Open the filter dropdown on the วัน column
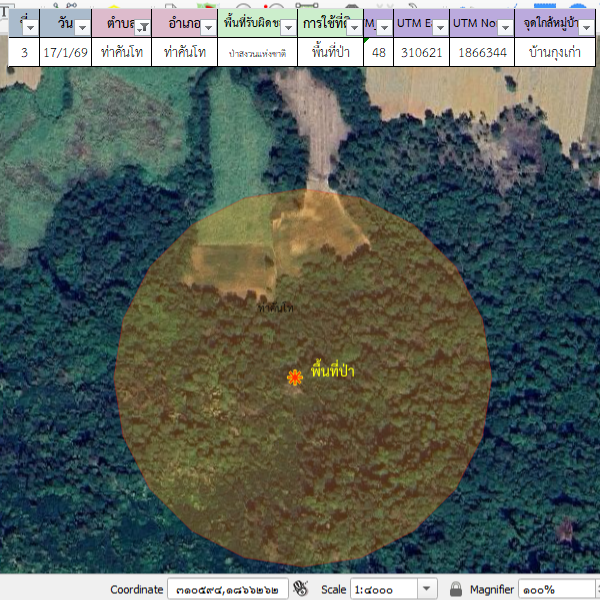 (x=82, y=27)
